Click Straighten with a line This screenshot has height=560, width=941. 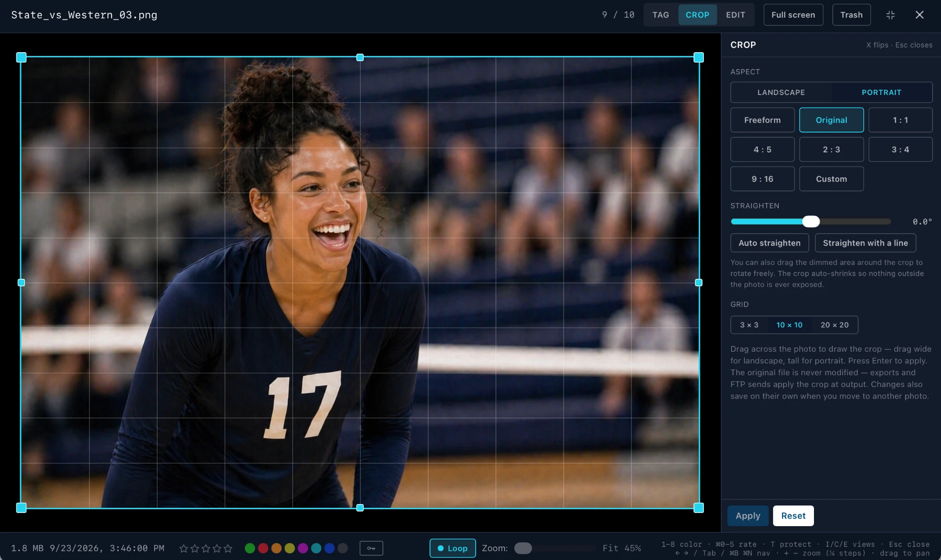(865, 243)
